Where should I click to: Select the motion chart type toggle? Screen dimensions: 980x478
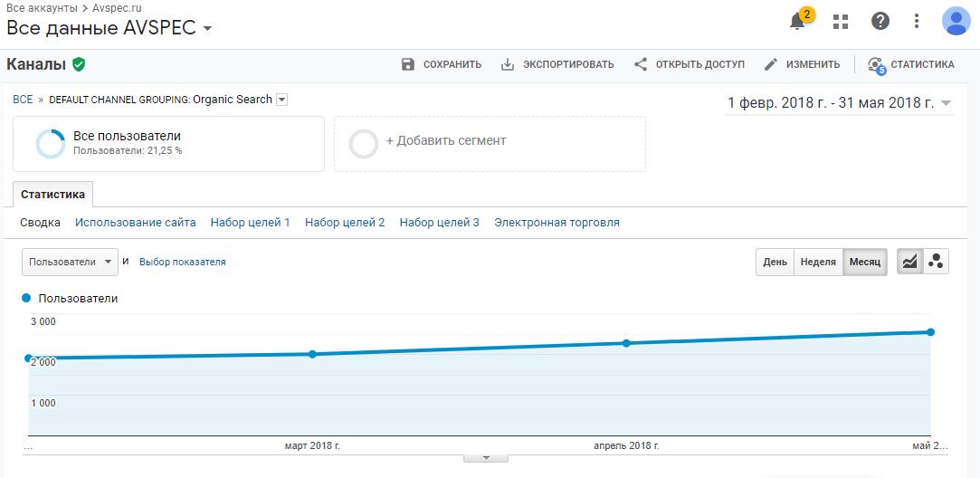point(936,262)
